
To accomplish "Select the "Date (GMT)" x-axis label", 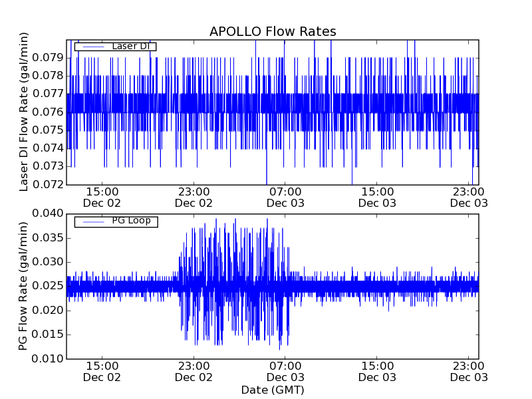I will (x=273, y=390).
